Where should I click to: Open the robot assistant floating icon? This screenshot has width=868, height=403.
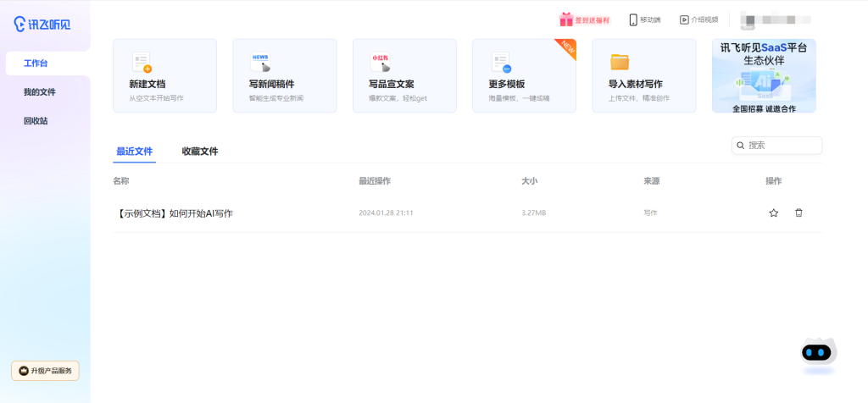818,353
